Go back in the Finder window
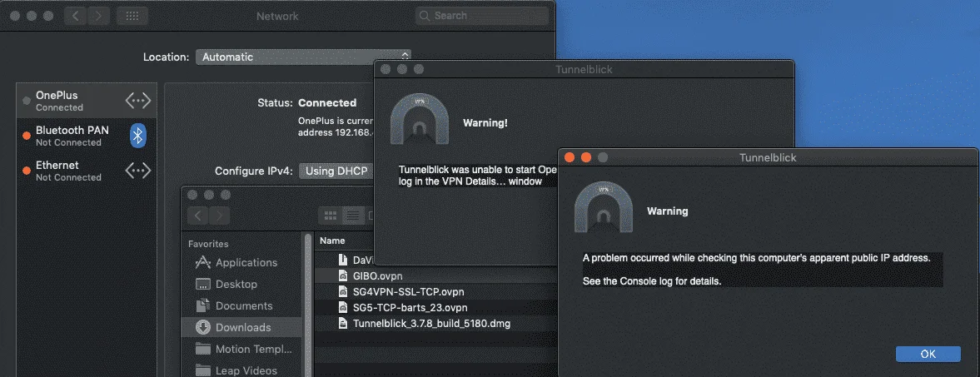The width and height of the screenshot is (980, 377). [198, 216]
